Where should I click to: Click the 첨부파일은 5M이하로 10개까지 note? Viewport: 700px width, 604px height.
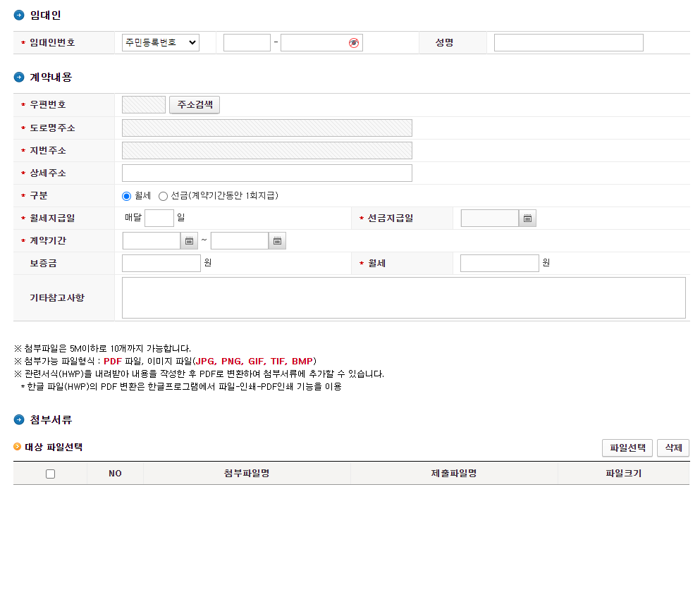(x=103, y=349)
